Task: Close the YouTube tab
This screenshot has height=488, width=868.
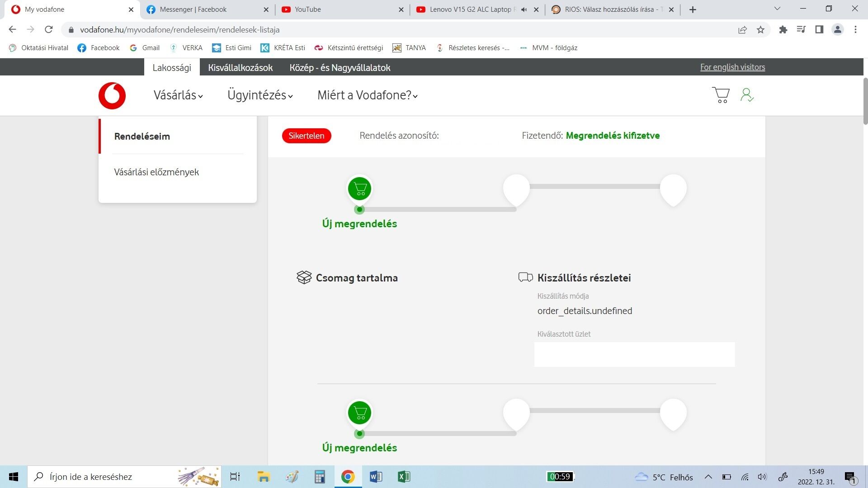Action: pyautogui.click(x=401, y=9)
